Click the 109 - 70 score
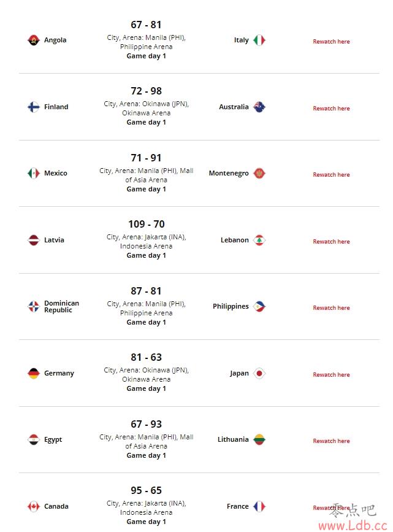Viewport: 393px width, 532px height. [x=147, y=224]
